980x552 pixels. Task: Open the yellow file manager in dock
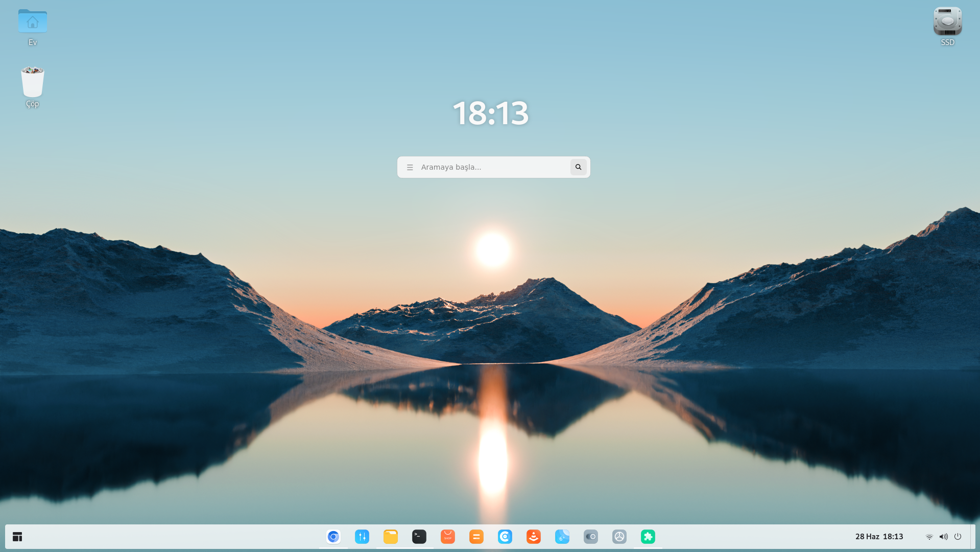[391, 537]
